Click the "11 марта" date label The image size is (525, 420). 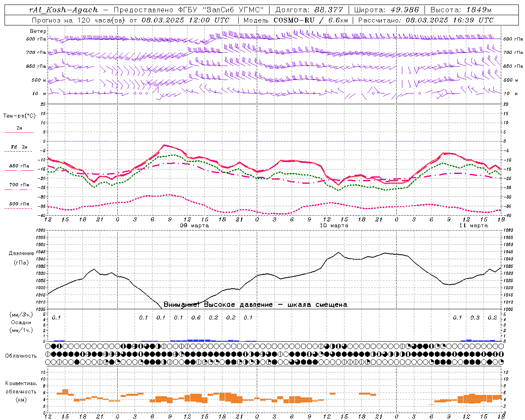click(x=473, y=226)
